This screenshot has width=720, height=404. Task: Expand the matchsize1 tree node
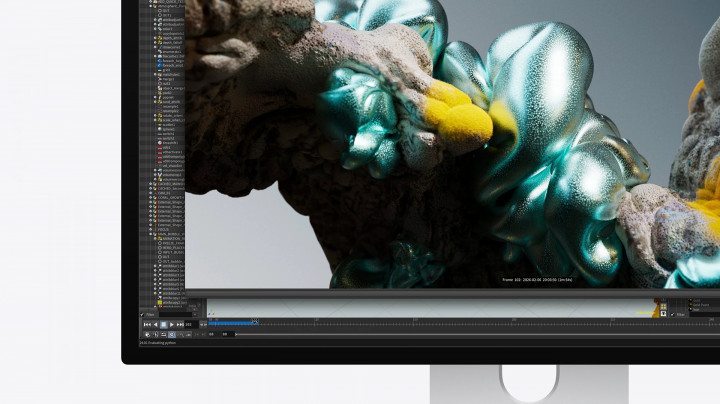click(155, 74)
